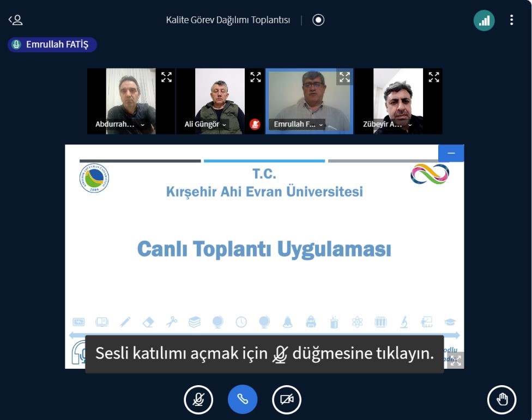Expand Emrullah F... webcam to fullscreen

coord(344,77)
